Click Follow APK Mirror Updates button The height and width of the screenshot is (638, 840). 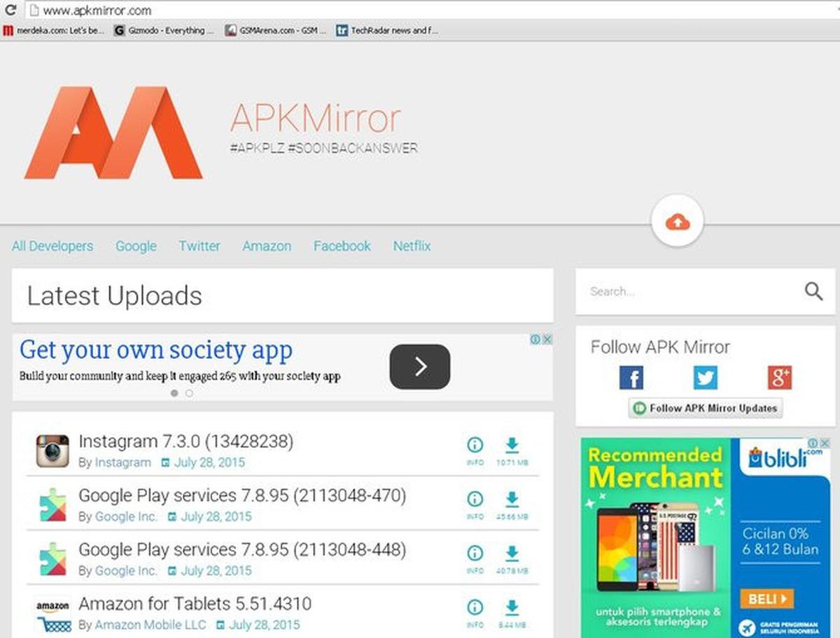706,408
